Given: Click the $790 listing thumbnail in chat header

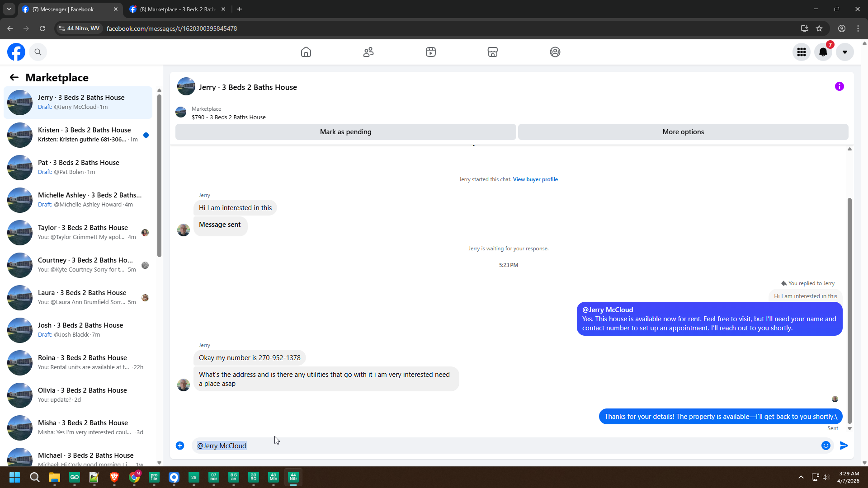Looking at the screenshot, I should pyautogui.click(x=181, y=113).
